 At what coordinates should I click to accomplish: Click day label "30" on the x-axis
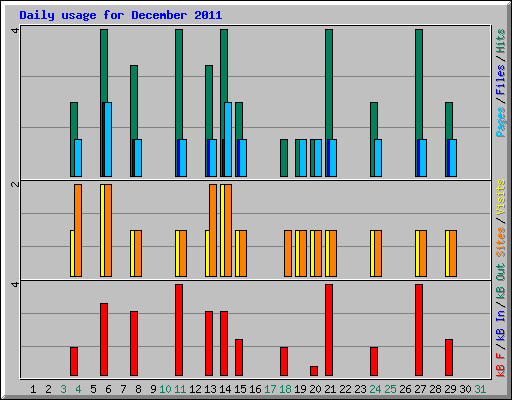pyautogui.click(x=465, y=389)
